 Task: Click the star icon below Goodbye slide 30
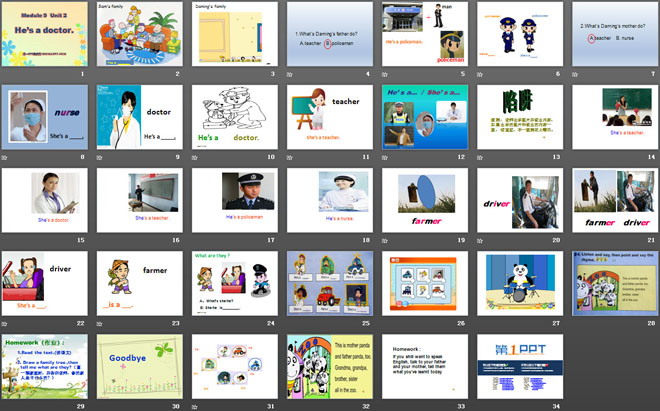pyautogui.click(x=101, y=407)
